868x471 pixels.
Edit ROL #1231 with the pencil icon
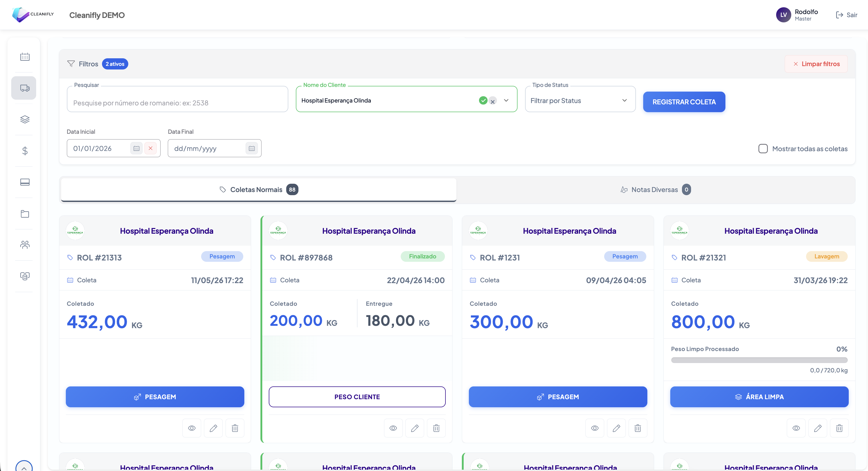pyautogui.click(x=616, y=428)
